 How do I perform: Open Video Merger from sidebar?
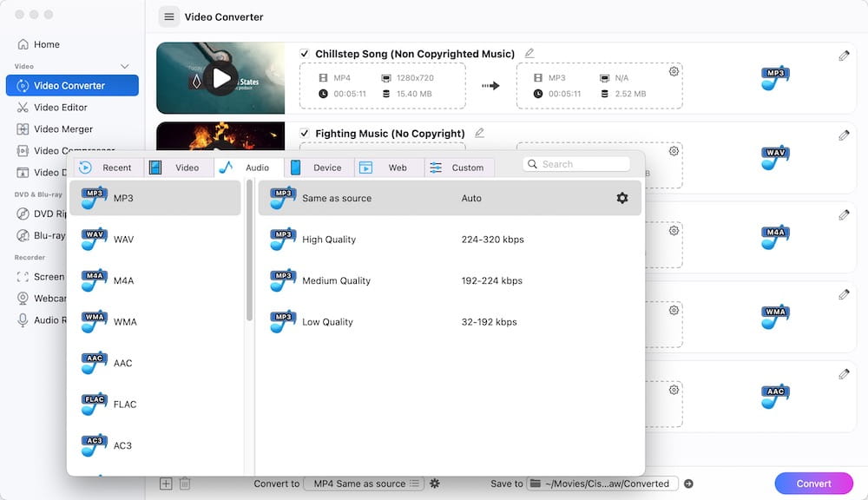coord(55,129)
